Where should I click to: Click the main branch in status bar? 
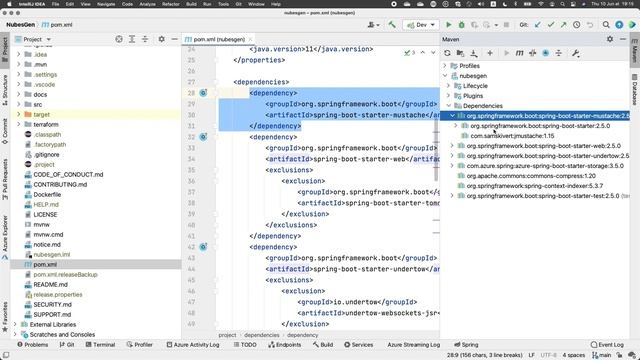tap(602, 355)
